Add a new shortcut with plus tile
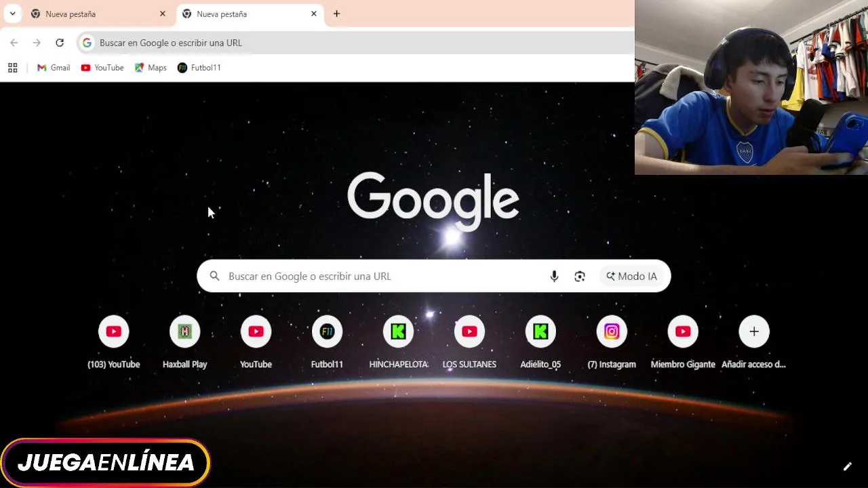 (754, 342)
